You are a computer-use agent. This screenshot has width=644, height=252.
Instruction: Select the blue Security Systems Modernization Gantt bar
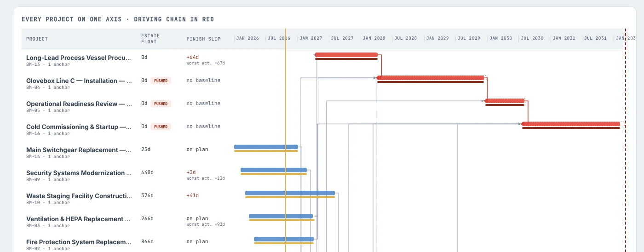pyautogui.click(x=274, y=170)
